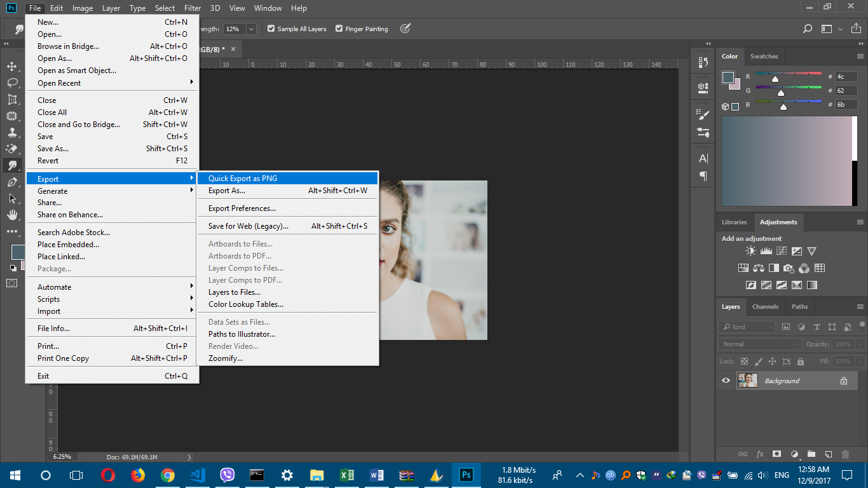Open the Normal blend mode dropdown
Screen dimensions: 868x488
[x=761, y=344]
